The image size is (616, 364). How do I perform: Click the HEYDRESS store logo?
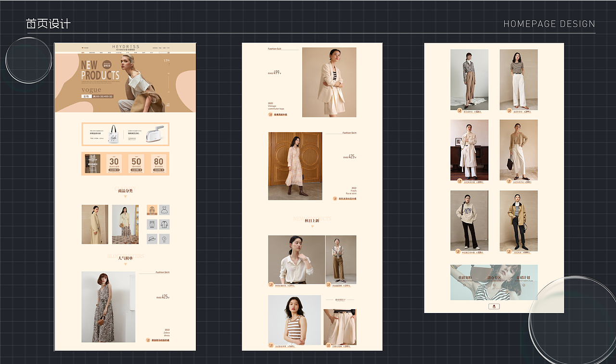tap(126, 47)
